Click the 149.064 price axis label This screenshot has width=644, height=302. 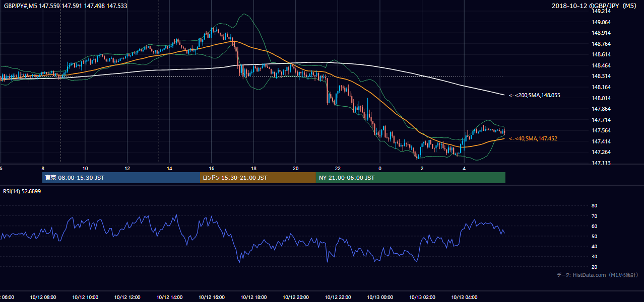point(601,22)
